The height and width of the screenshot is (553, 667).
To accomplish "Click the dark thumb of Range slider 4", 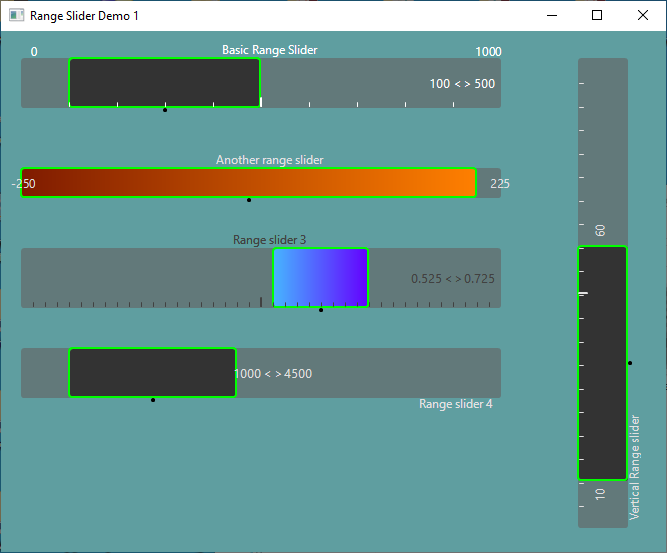I will pyautogui.click(x=152, y=373).
